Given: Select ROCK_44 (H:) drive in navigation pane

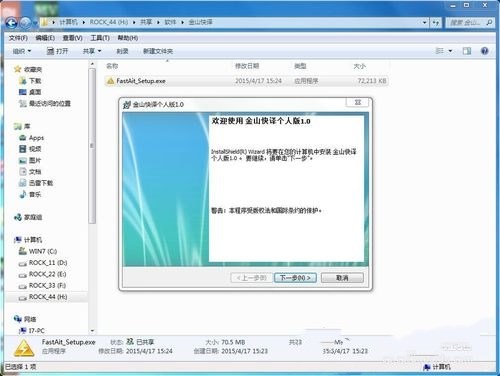Looking at the screenshot, I should 48,297.
